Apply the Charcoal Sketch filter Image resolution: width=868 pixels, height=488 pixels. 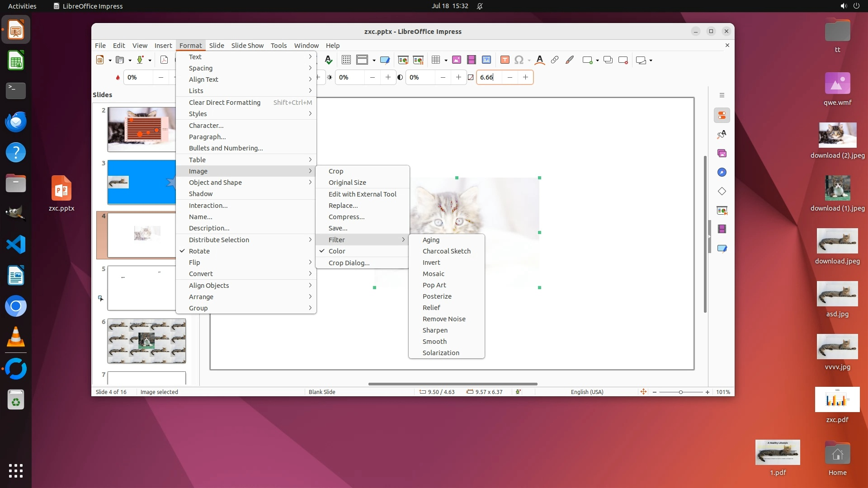(446, 251)
